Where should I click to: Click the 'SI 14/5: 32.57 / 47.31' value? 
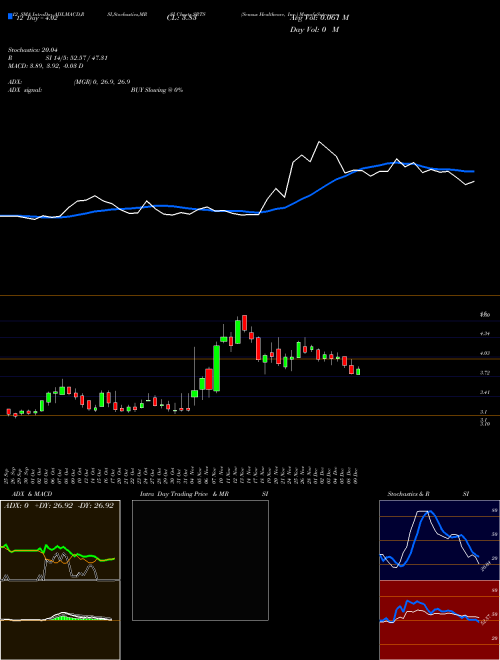(x=77, y=58)
